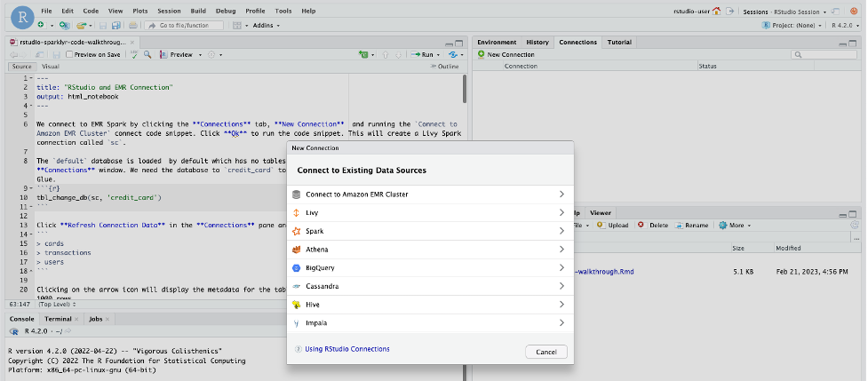This screenshot has height=381, width=868.
Task: Click the Delete icon in Files pane
Action: (x=641, y=225)
